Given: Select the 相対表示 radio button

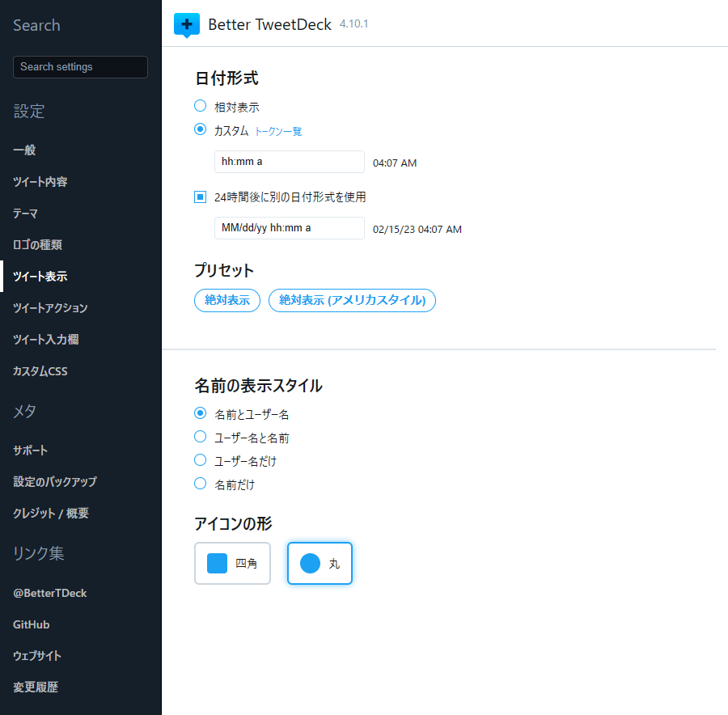Looking at the screenshot, I should (200, 106).
